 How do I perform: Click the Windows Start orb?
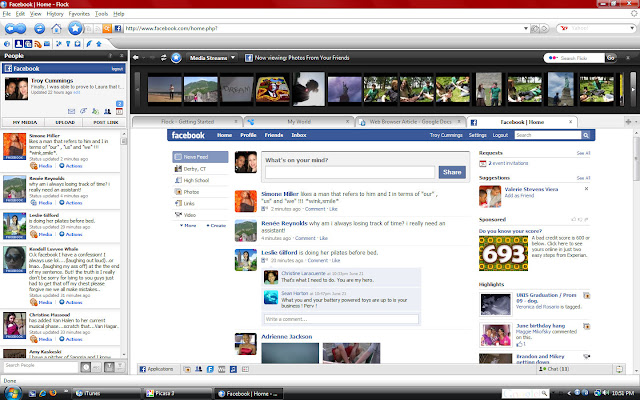tap(12, 393)
